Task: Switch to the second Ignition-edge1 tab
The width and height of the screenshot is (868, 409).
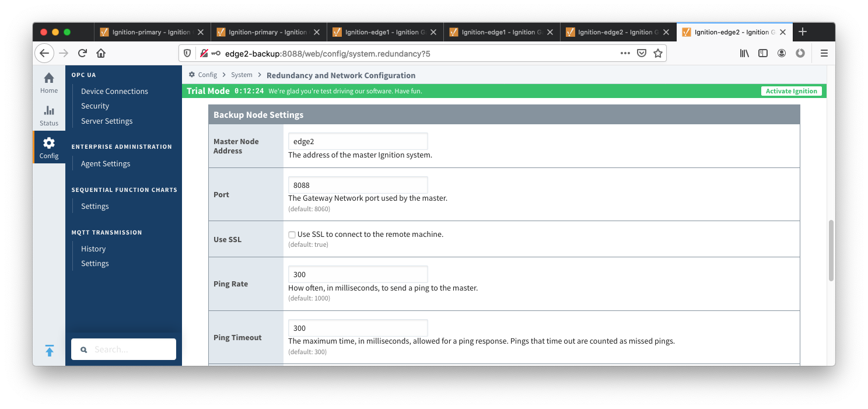Action: point(502,32)
